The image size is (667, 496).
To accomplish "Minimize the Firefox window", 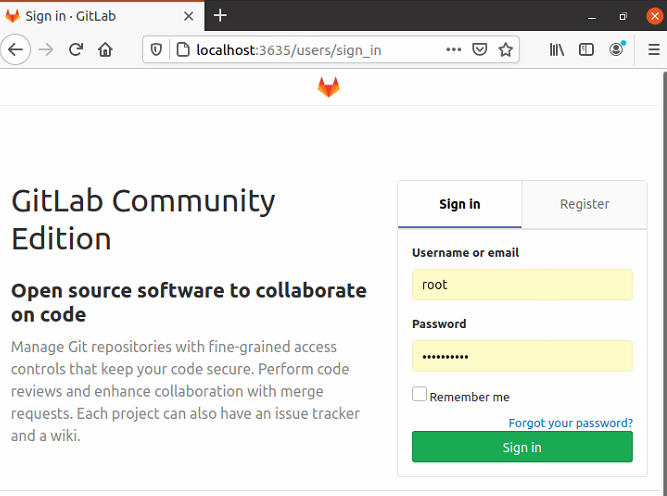I will tap(592, 16).
